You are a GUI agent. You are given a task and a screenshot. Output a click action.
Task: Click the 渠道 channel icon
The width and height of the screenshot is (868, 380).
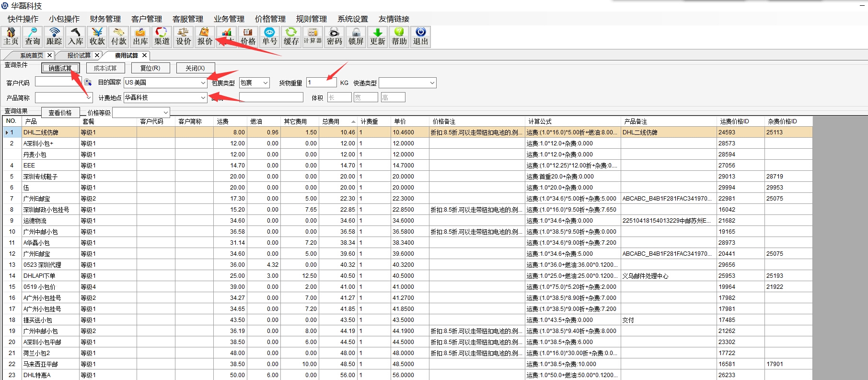click(x=162, y=36)
